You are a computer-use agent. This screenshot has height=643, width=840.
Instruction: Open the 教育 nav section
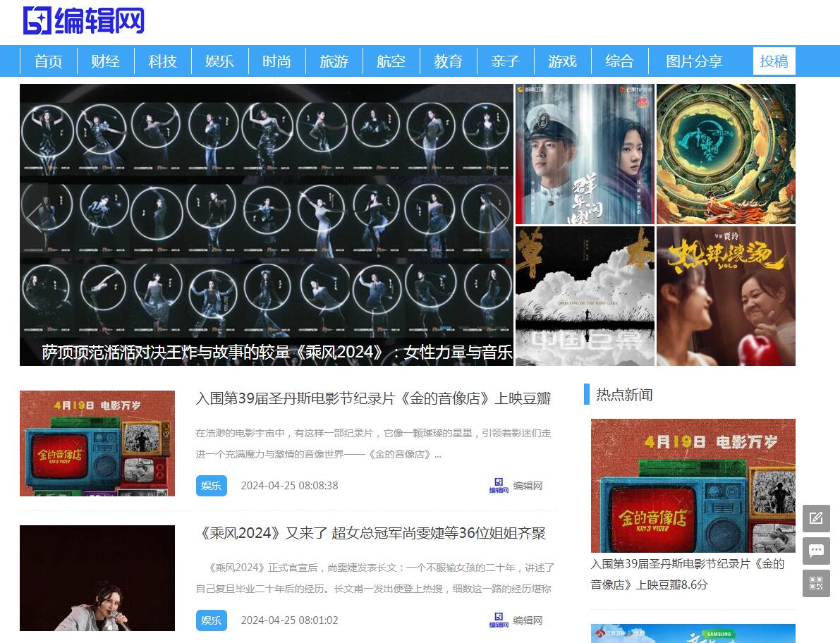[x=448, y=61]
